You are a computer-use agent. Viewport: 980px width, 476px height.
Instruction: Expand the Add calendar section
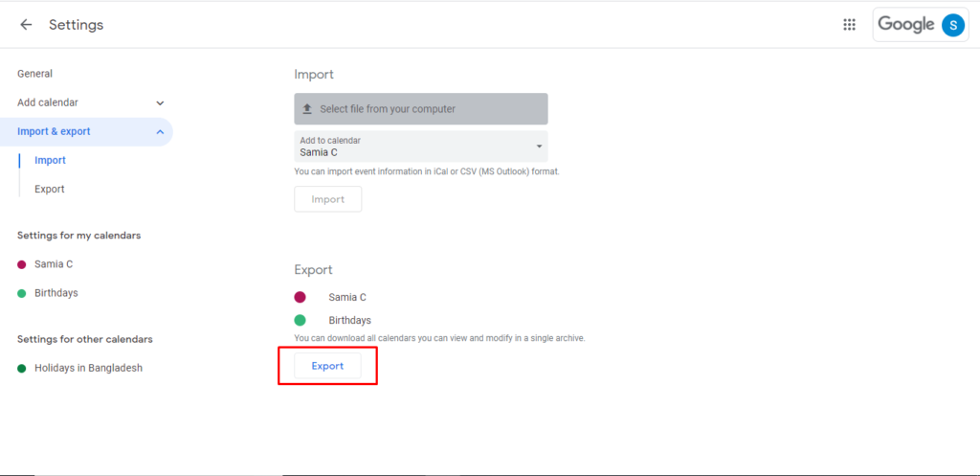(x=160, y=103)
